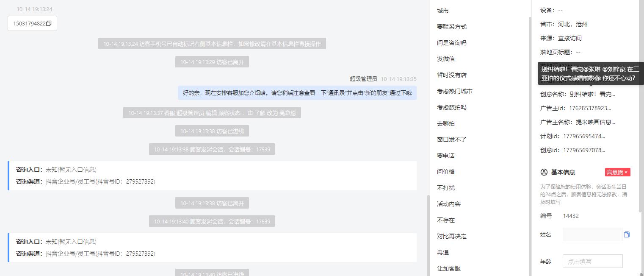Click the 来源 value 直接访问
Viewport: 644px width, 276px height.
570,38
